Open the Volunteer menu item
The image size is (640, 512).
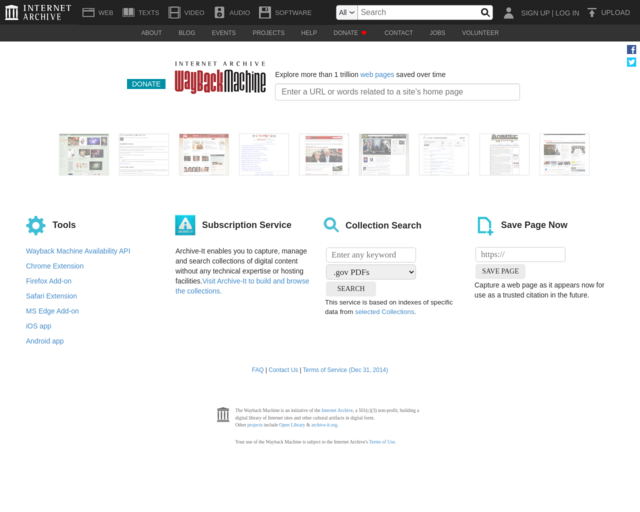pos(480,33)
